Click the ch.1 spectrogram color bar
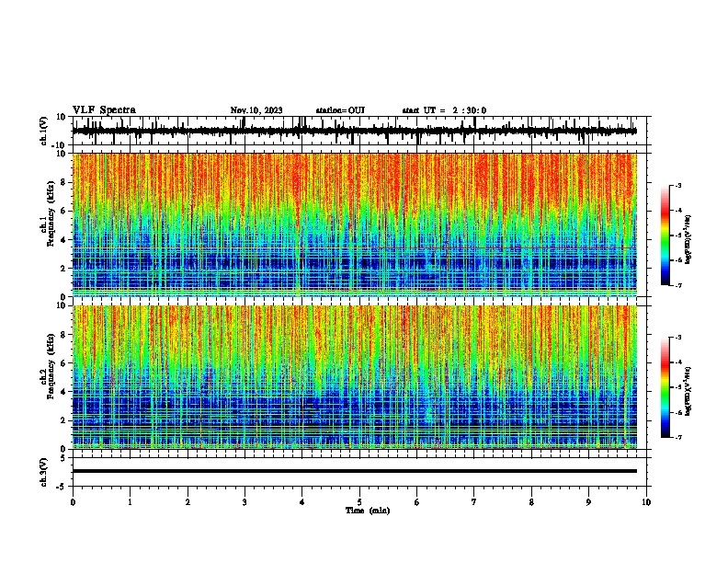This screenshot has width=728, height=563. click(x=665, y=236)
